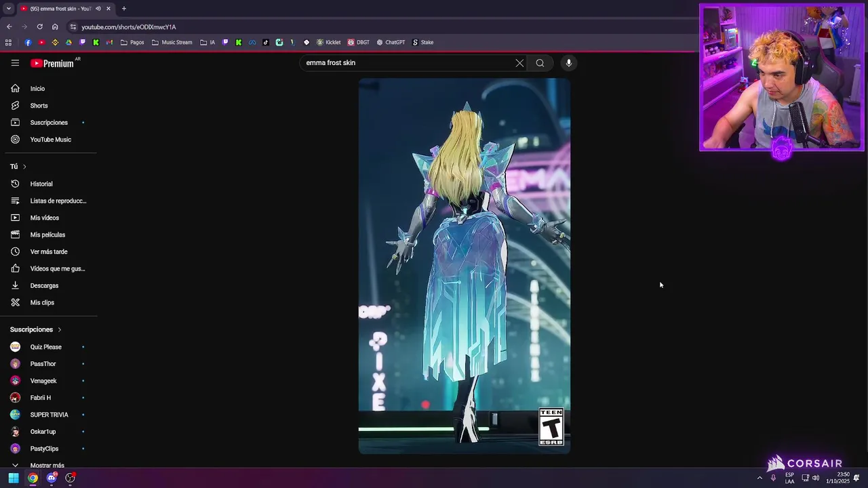Image resolution: width=868 pixels, height=488 pixels.
Task: Open Historial in the sidebar
Action: pos(47,184)
